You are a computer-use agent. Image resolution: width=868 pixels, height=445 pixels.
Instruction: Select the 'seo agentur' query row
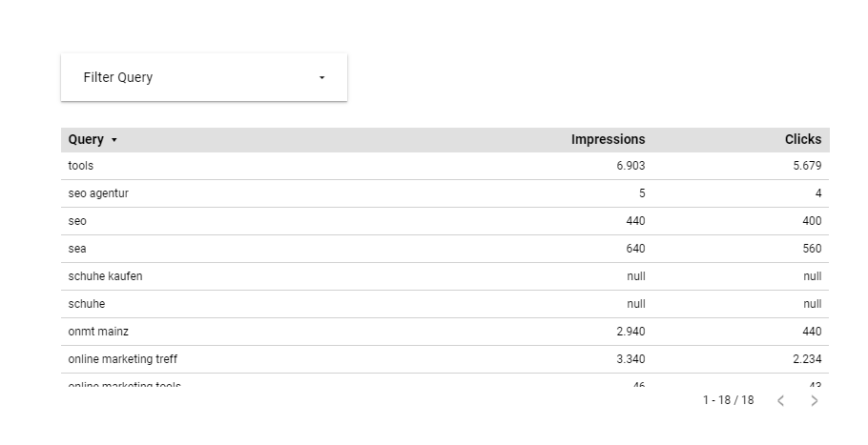(98, 193)
